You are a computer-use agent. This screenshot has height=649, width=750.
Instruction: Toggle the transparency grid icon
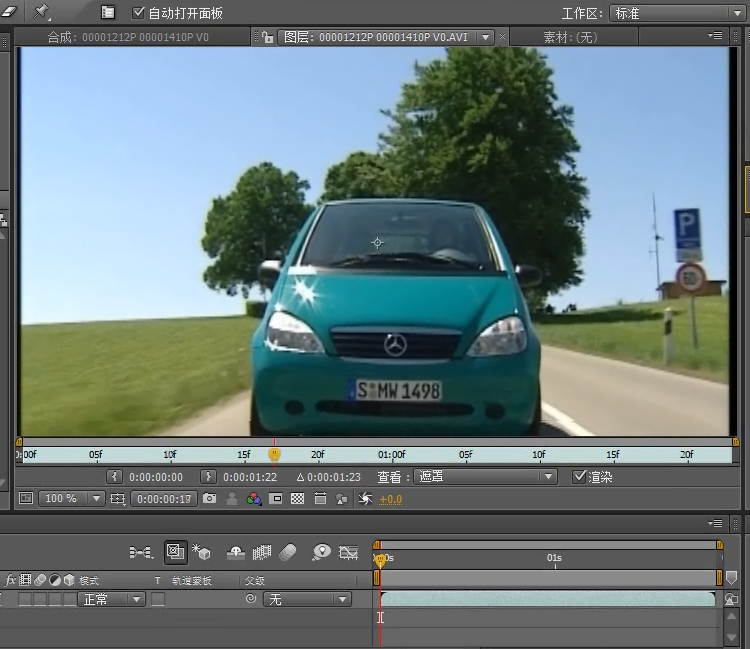tap(298, 499)
